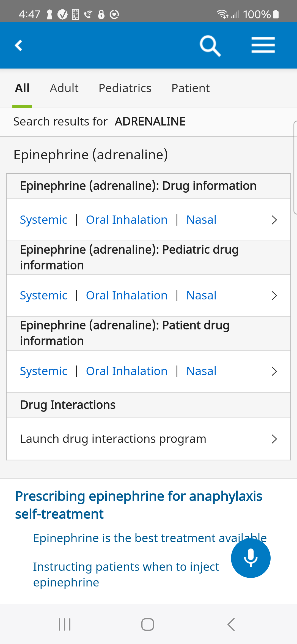Switch to the Pediatrics tab
The image size is (297, 644).
click(125, 88)
